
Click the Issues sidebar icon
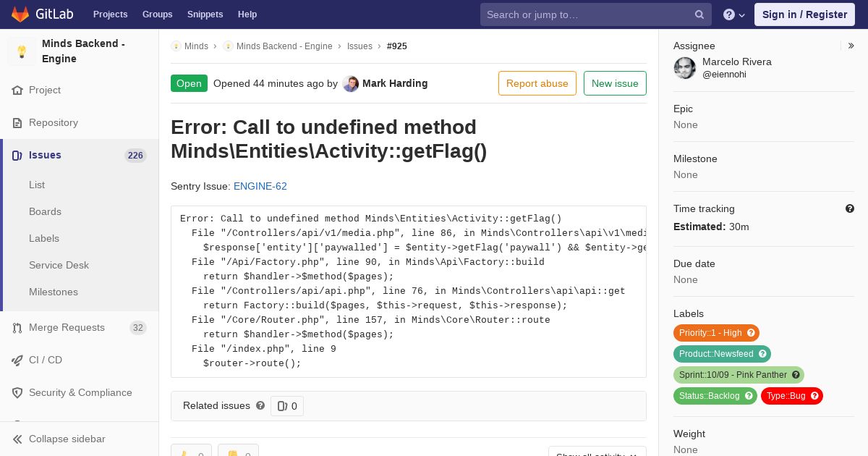pos(17,156)
